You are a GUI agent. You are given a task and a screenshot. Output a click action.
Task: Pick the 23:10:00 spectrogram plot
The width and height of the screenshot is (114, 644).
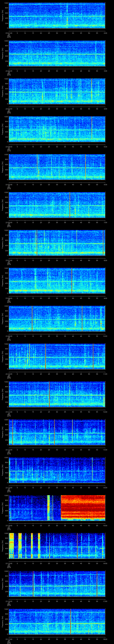pos(57,357)
